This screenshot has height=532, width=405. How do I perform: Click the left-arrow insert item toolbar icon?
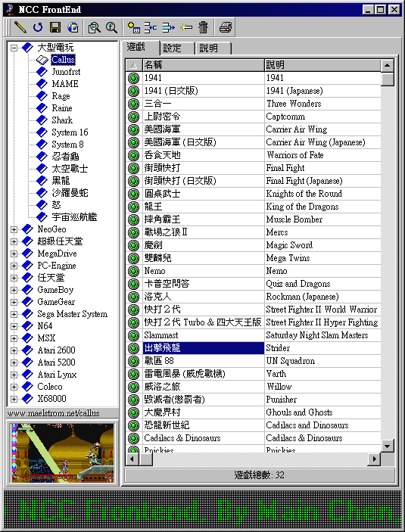tap(151, 27)
